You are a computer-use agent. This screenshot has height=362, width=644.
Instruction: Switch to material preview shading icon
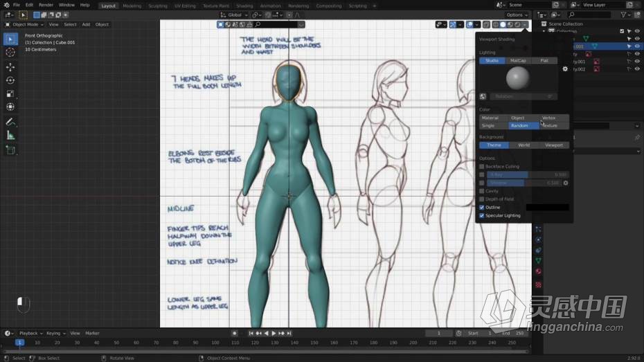pos(510,25)
